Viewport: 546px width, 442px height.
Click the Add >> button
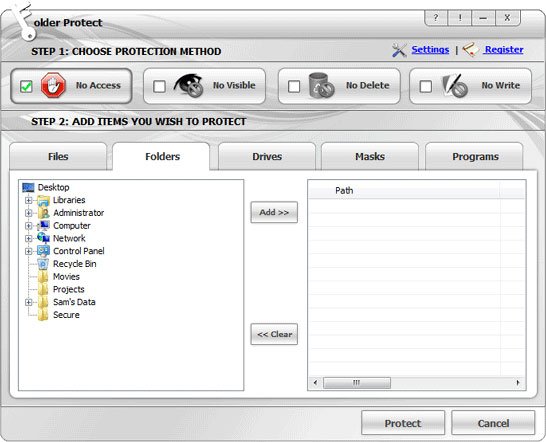point(274,212)
